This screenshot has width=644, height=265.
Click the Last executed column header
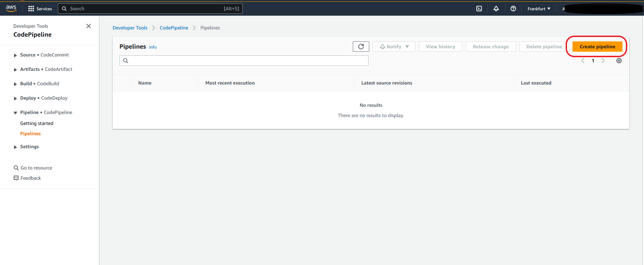[x=536, y=83]
